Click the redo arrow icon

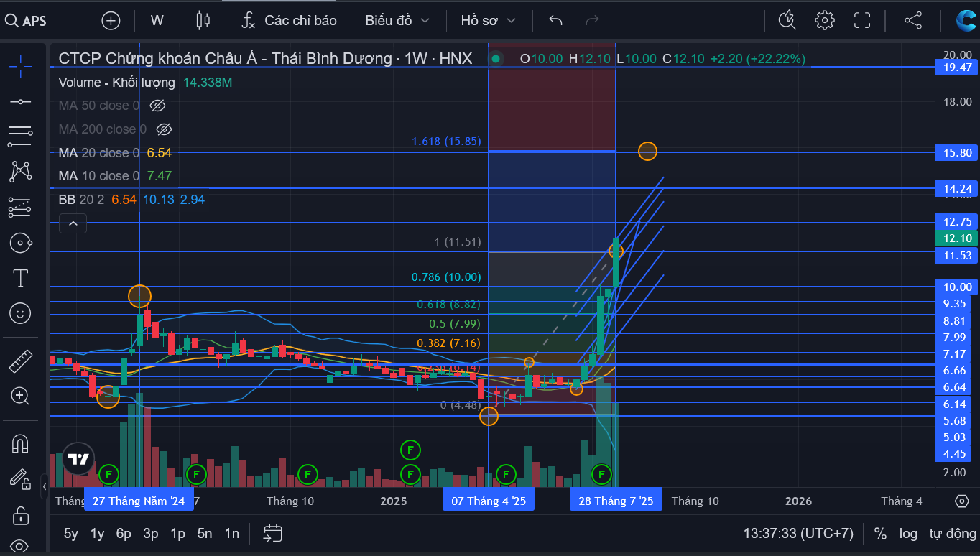point(592,20)
